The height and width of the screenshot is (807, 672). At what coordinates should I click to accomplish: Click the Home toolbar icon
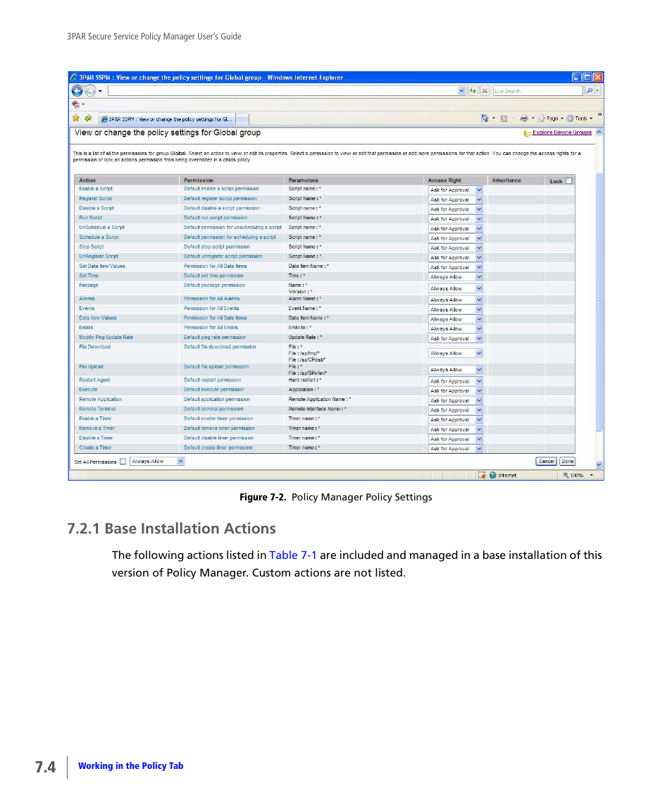coord(485,118)
